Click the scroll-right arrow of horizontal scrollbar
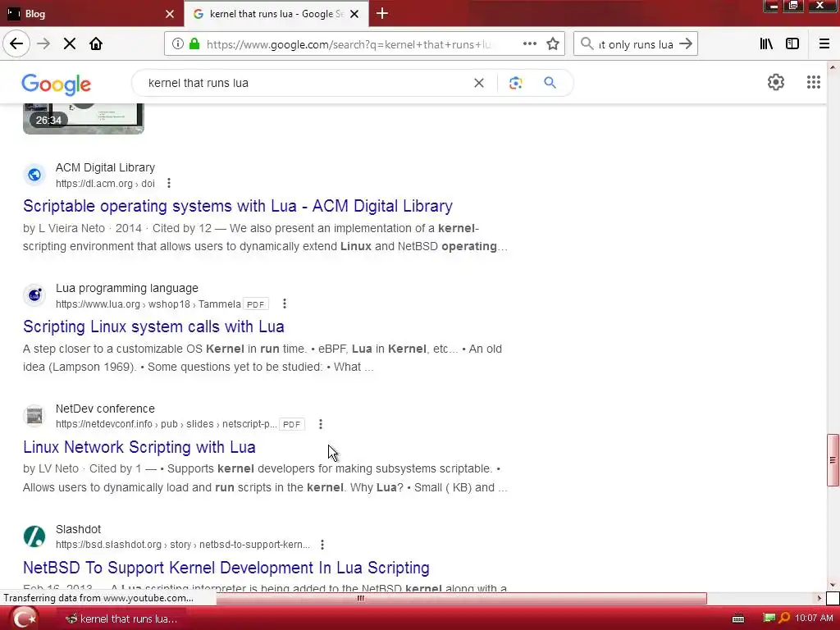The width and height of the screenshot is (840, 630). point(819,598)
